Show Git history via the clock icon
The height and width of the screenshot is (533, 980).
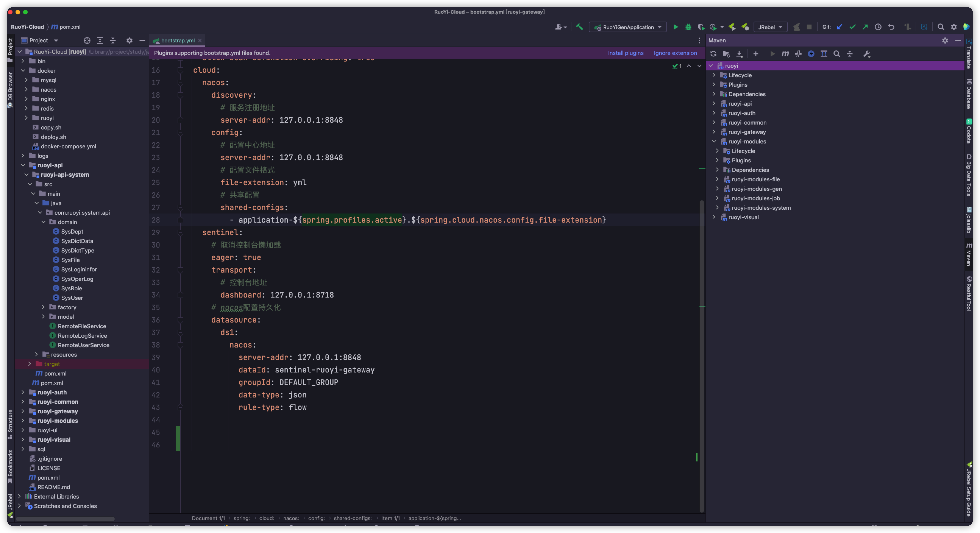878,27
